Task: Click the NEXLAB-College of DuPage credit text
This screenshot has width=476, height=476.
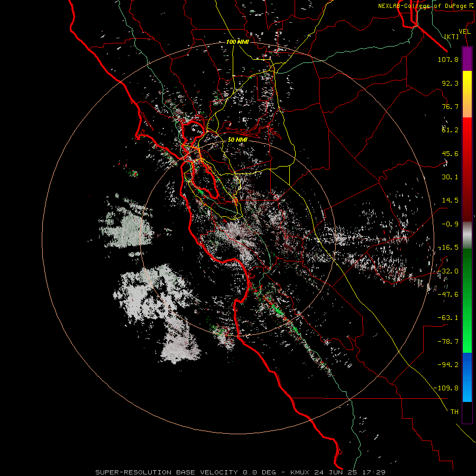Action: pyautogui.click(x=425, y=6)
